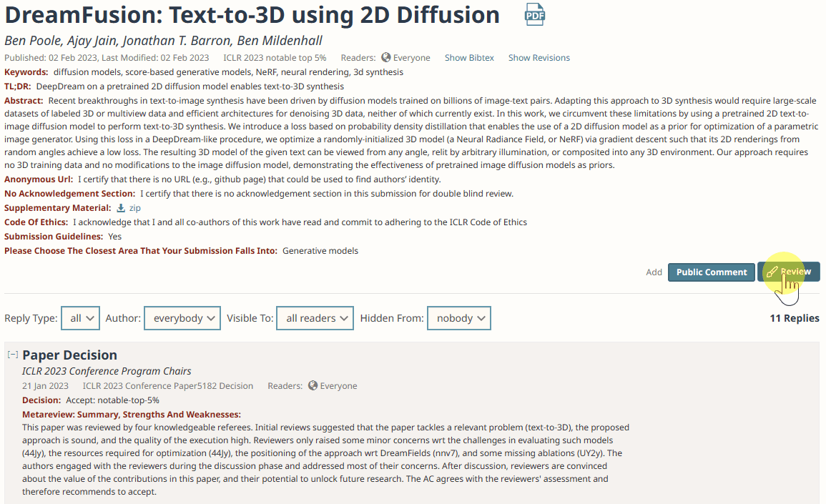Click the Published: 02 Feb 2023 date text
Viewport: 826px width, 504px height.
pos(50,58)
